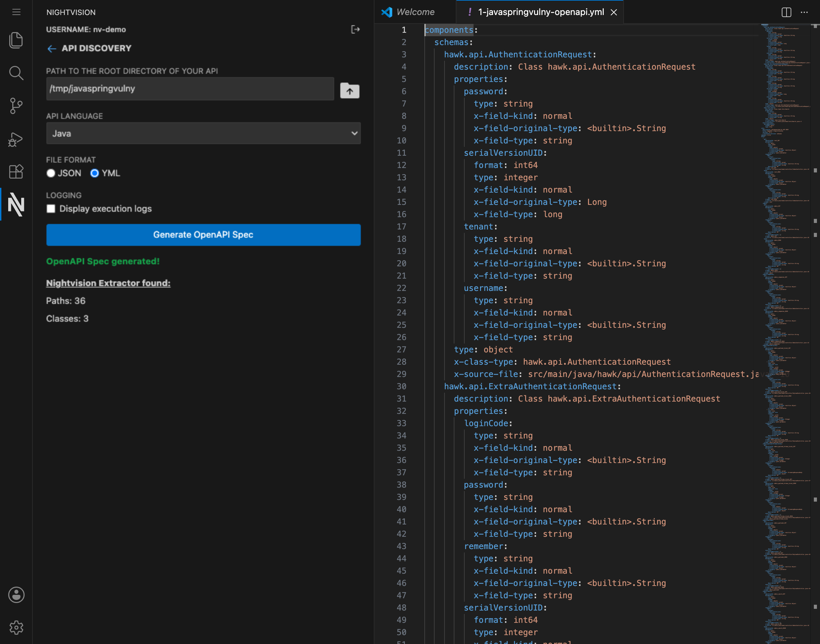Click the 'loginCode' key on line 33

coord(486,423)
